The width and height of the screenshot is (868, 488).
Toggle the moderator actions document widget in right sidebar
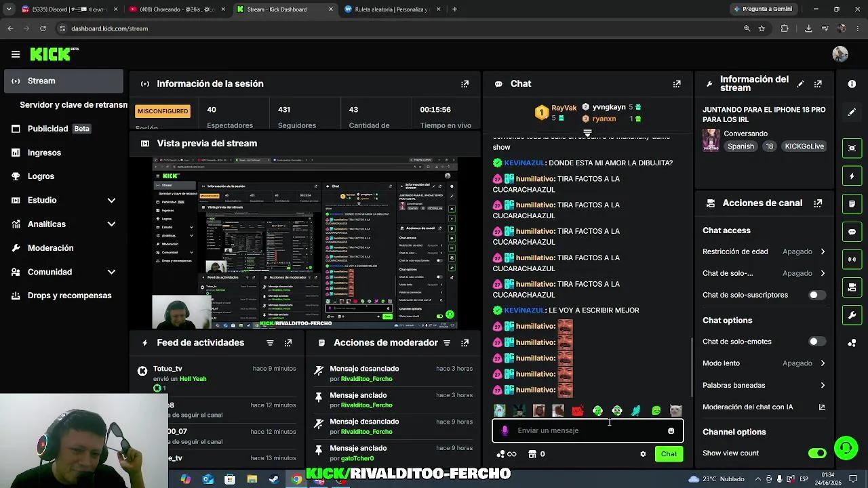(852, 204)
